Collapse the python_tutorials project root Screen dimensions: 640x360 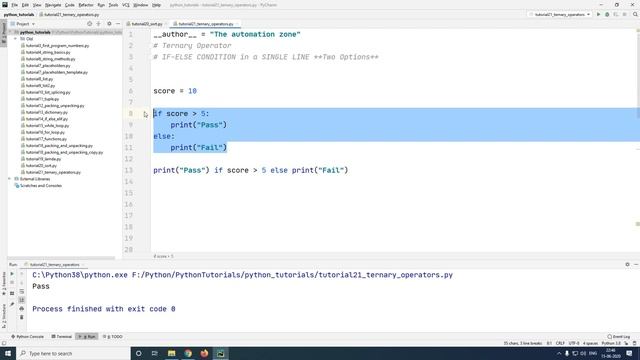tap(11, 32)
